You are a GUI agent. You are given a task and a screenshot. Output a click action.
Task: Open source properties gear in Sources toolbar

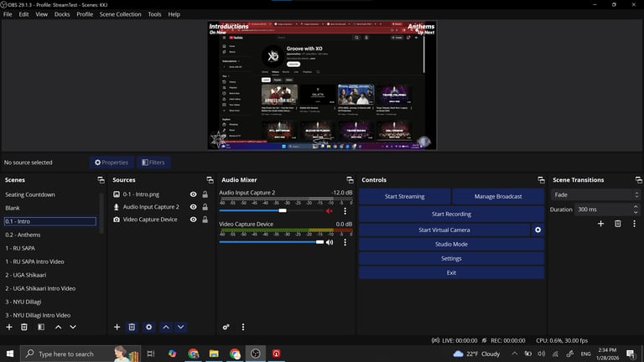(x=148, y=327)
